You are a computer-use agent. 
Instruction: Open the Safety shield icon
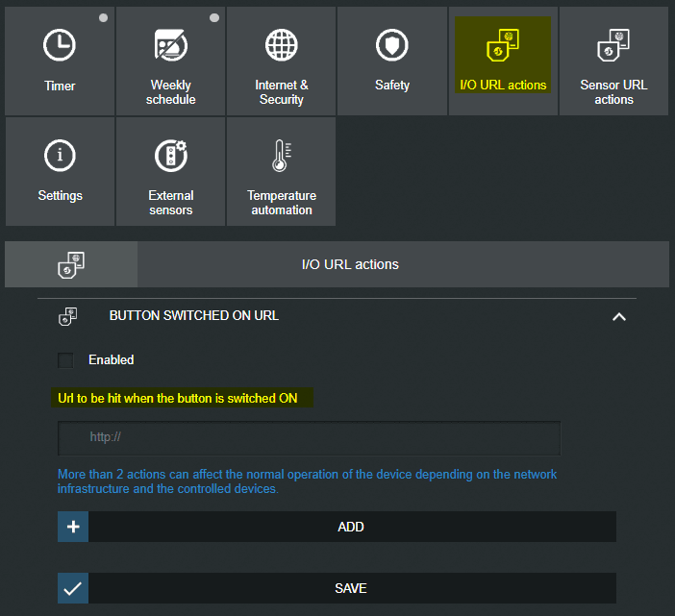click(392, 45)
